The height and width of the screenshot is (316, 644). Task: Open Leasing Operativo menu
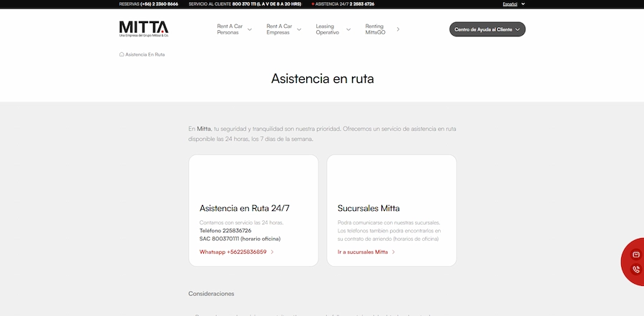(327, 29)
